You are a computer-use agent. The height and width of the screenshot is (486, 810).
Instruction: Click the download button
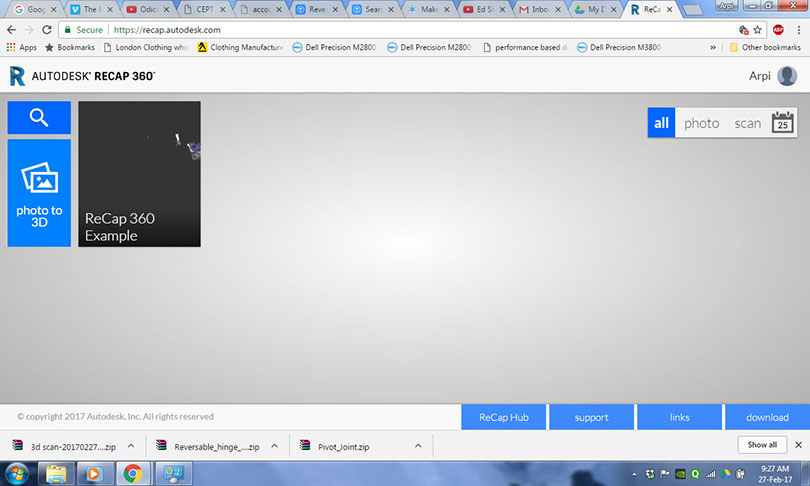(767, 417)
